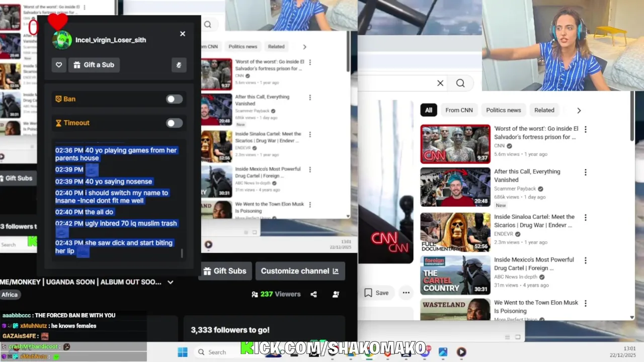Open menu for After this Call video in small window
Screen dimensions: 644x362
pyautogui.click(x=310, y=98)
